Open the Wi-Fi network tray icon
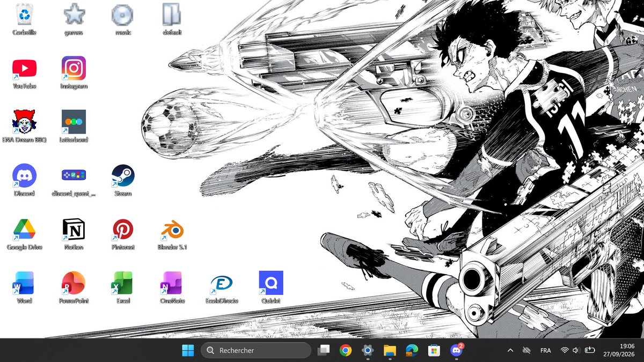644x362 pixels. [565, 350]
